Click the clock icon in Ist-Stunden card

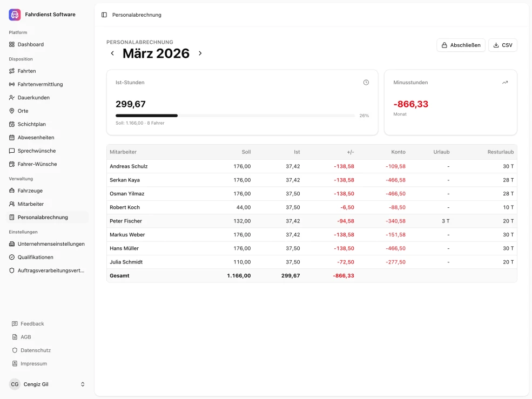click(366, 83)
